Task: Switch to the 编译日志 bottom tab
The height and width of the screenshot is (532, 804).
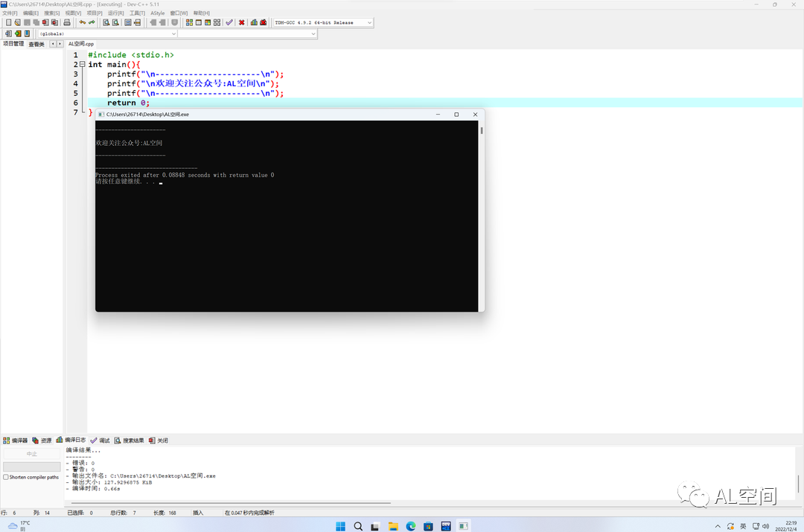Action: (x=71, y=440)
